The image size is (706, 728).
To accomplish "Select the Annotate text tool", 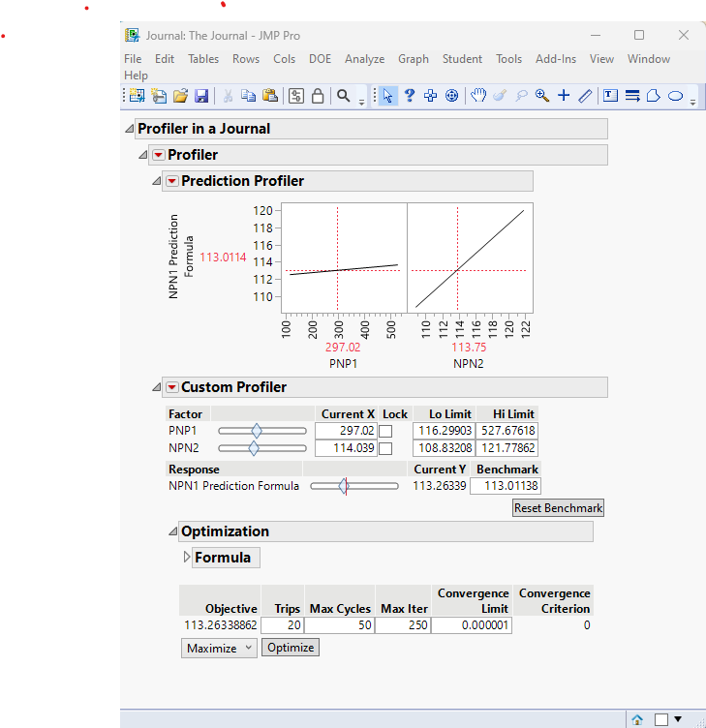I will (610, 96).
